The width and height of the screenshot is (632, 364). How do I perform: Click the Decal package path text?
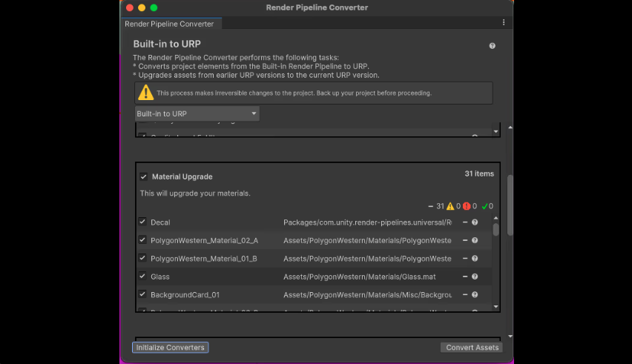coord(368,222)
